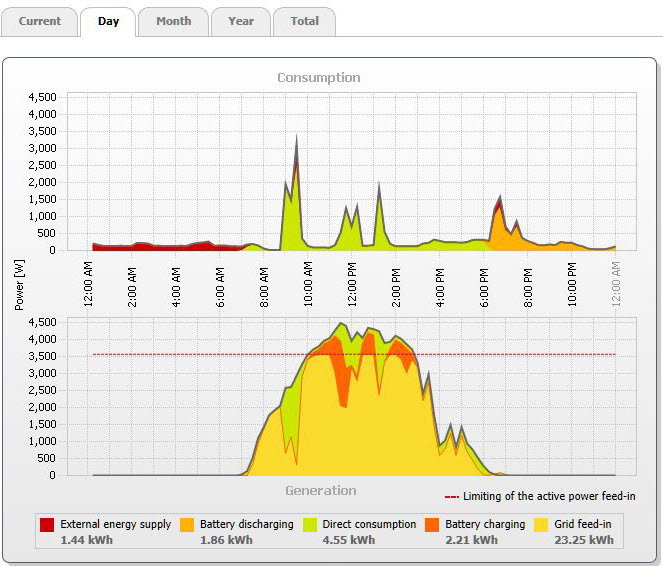Switch to the Current tab
The image size is (663, 566).
(x=40, y=21)
